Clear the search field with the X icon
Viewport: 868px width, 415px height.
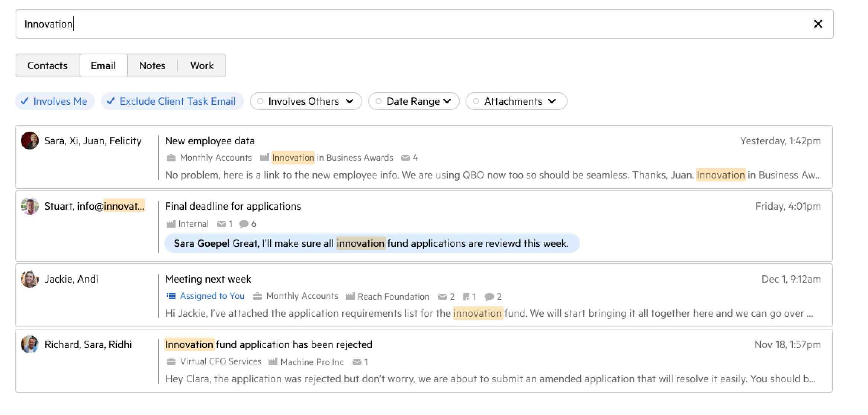[818, 24]
